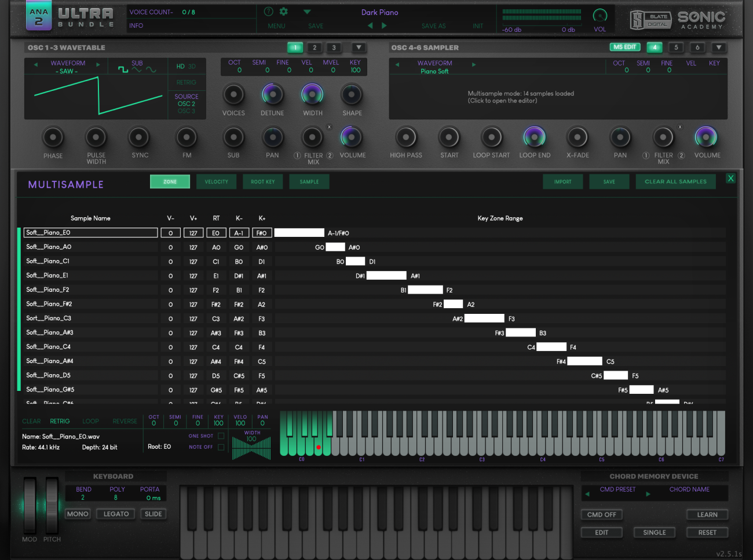The image size is (753, 560).
Task: Click the width spread graphic in sample settings
Action: [251, 448]
